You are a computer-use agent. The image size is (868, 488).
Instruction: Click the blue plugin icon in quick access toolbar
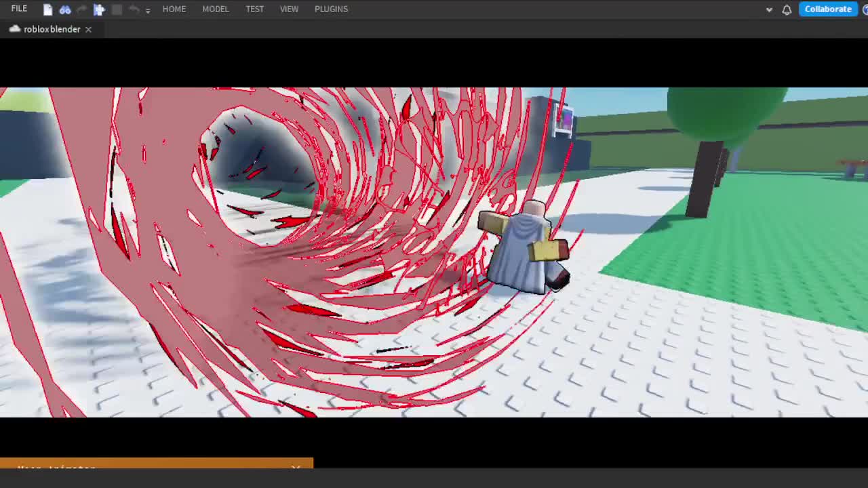(x=99, y=9)
